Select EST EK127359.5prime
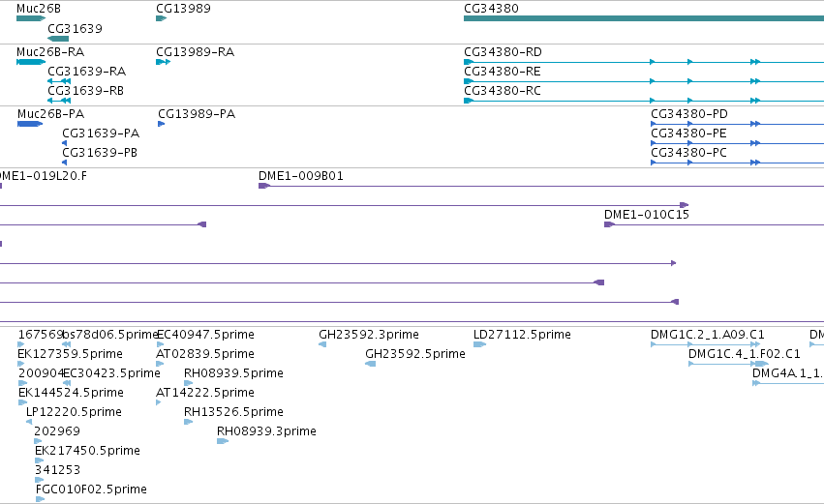Image resolution: width=824 pixels, height=504 pixels. click(x=20, y=364)
